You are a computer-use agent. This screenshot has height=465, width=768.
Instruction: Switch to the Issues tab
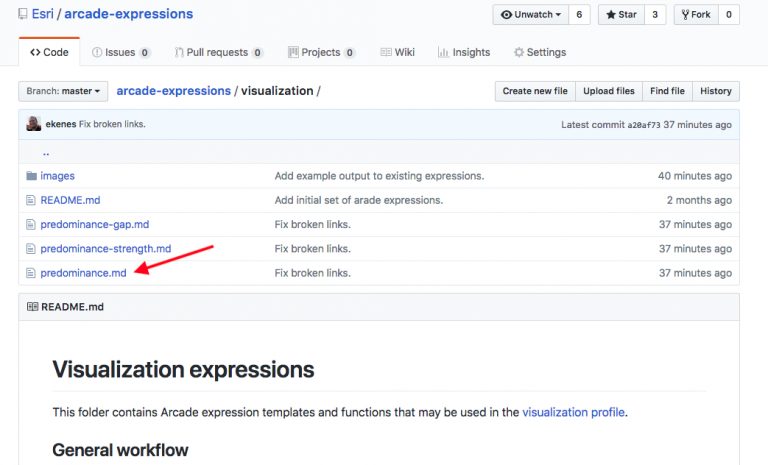tap(119, 52)
